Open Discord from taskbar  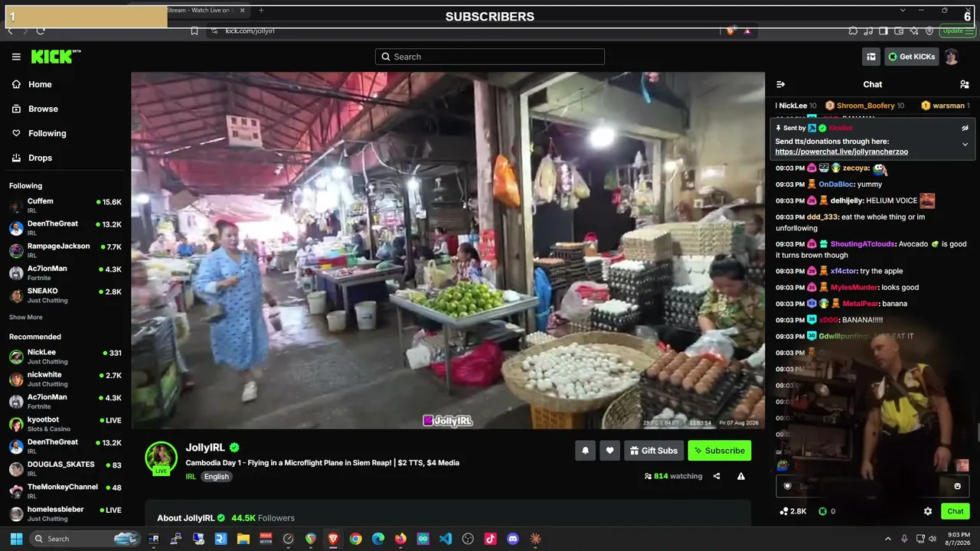[x=513, y=539]
